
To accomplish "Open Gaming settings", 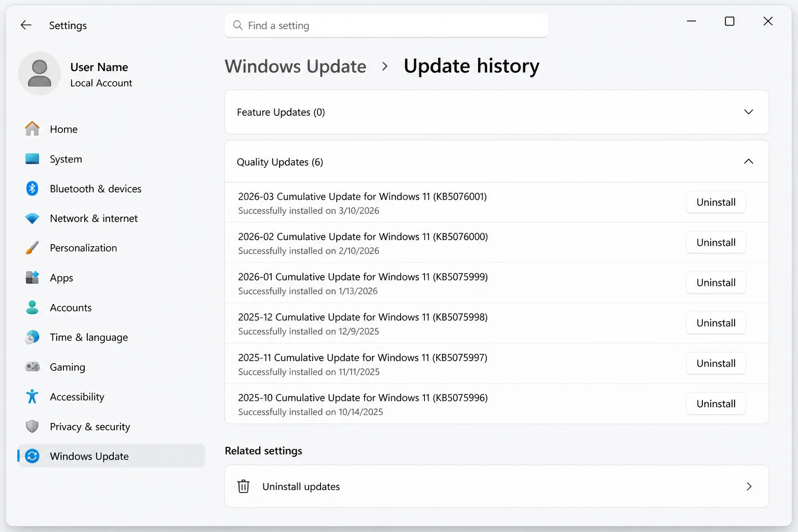I will (111, 367).
